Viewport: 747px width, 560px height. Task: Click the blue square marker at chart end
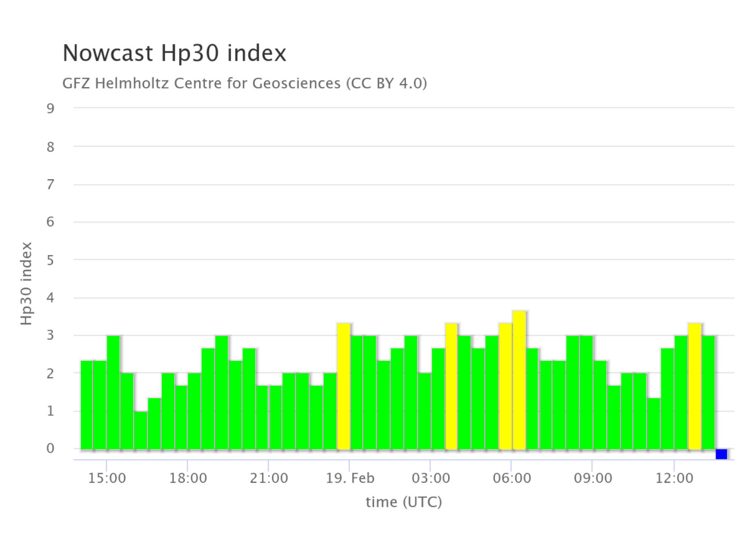[x=721, y=454]
